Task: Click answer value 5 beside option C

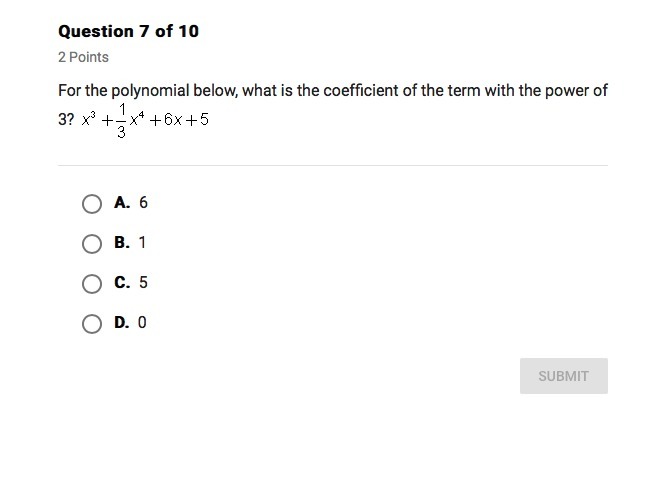Action: click(x=143, y=283)
